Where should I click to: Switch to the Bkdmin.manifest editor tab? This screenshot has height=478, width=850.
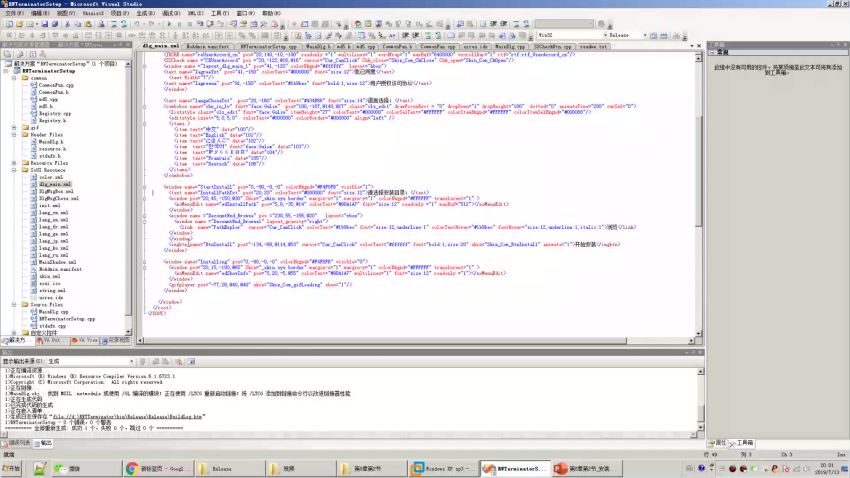click(x=208, y=47)
